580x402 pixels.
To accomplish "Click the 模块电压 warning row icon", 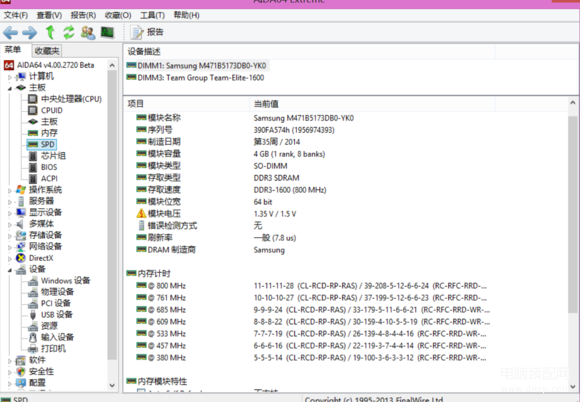I will 141,213.
